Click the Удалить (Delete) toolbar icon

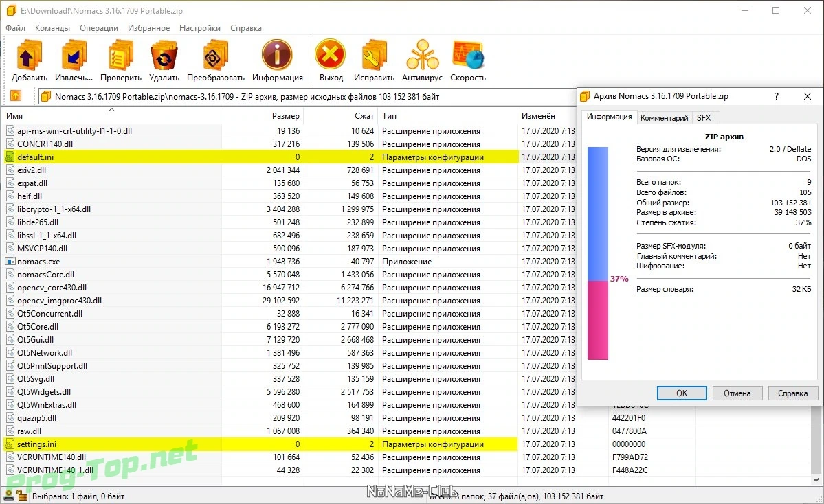tap(164, 55)
